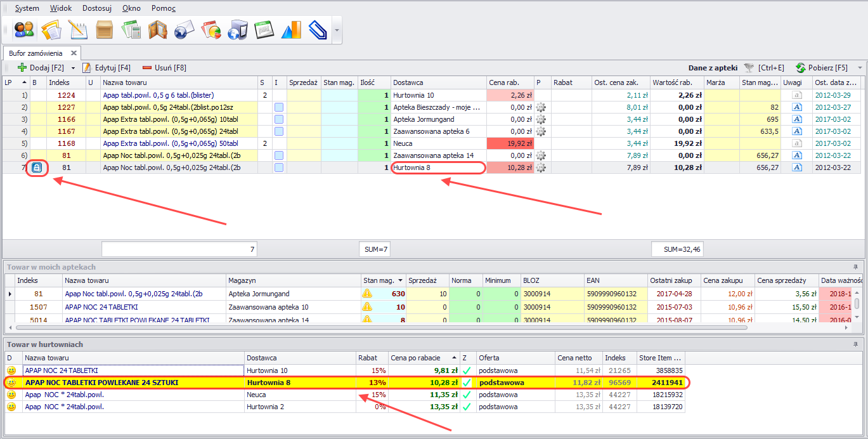
Task: Toggle the I-column checkbox for index 1167
Action: point(279,131)
